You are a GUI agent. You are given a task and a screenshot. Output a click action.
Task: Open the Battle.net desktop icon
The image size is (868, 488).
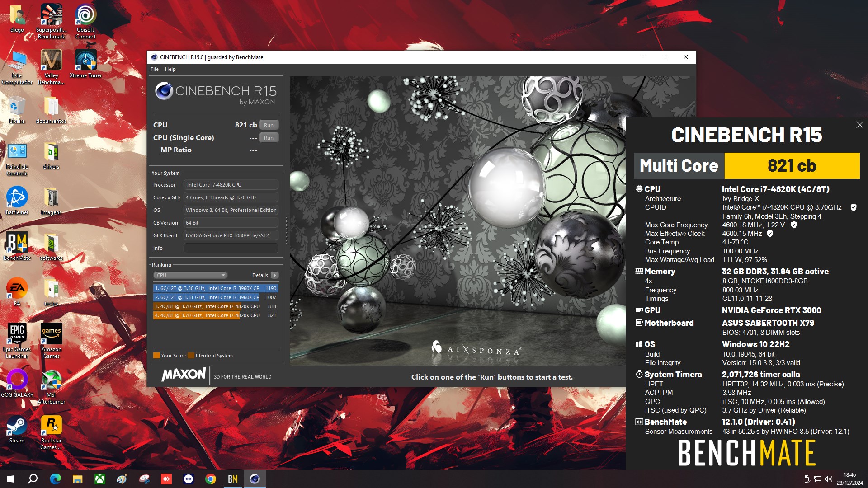[x=17, y=201]
